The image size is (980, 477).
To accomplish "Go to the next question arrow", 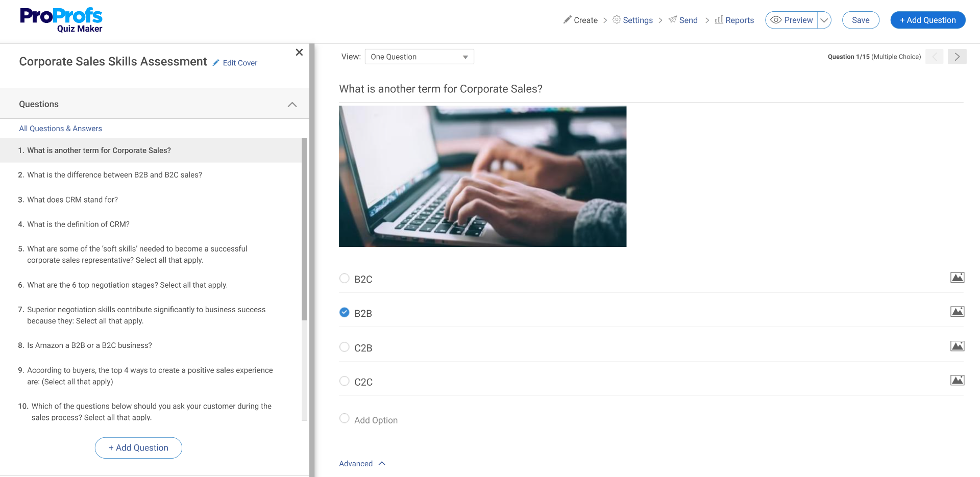I will pyautogui.click(x=957, y=57).
